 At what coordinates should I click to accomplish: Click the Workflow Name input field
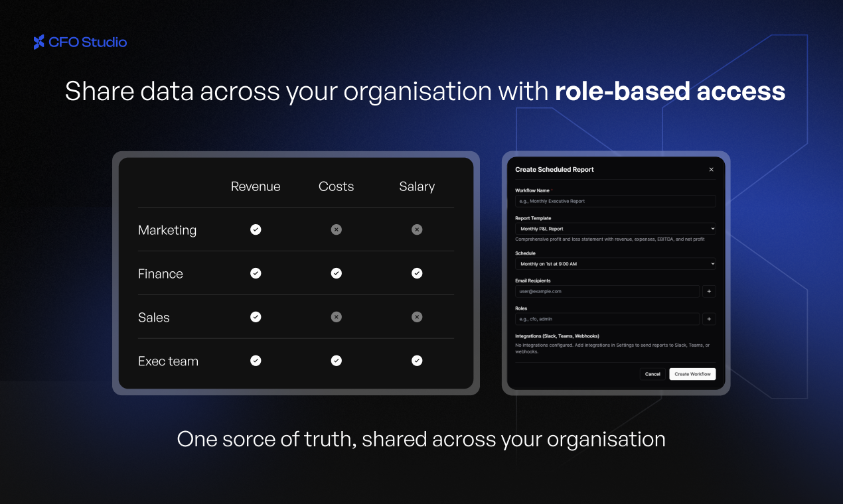615,201
